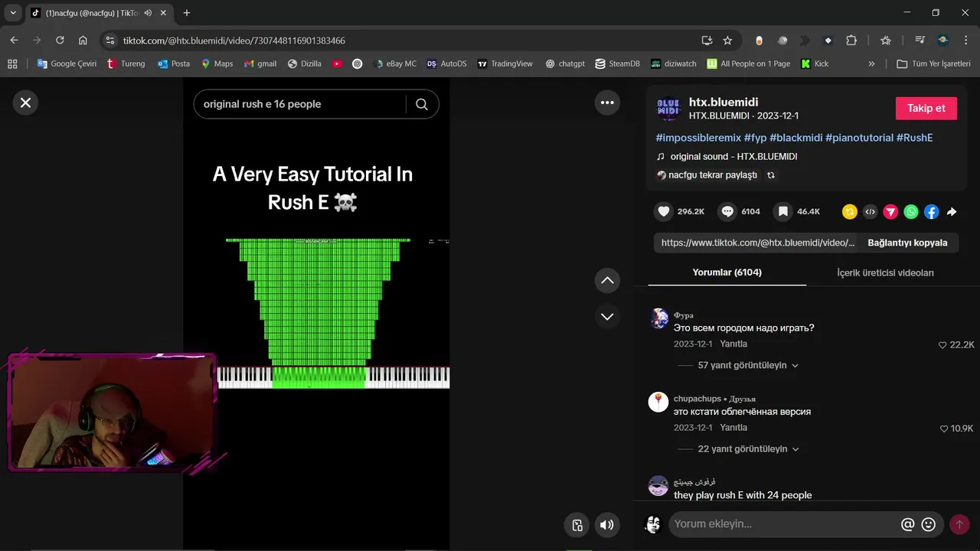Open the browser tab search dropdown
The image size is (980, 551).
pyautogui.click(x=13, y=13)
